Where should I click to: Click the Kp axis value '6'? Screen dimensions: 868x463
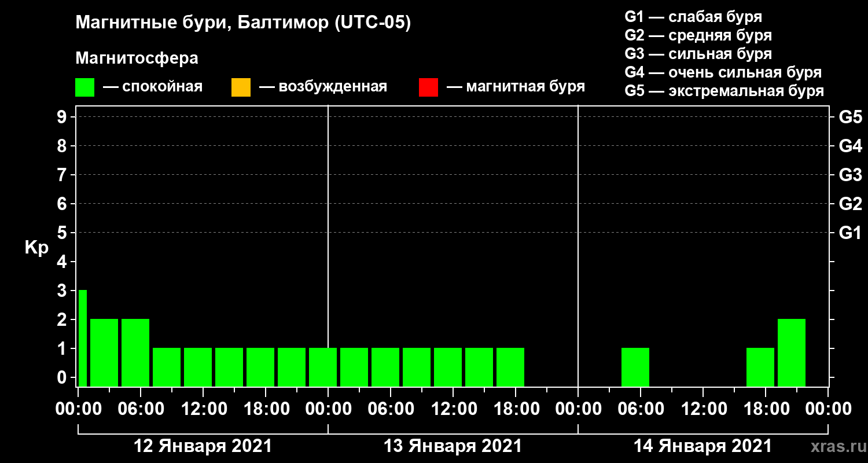(x=63, y=204)
